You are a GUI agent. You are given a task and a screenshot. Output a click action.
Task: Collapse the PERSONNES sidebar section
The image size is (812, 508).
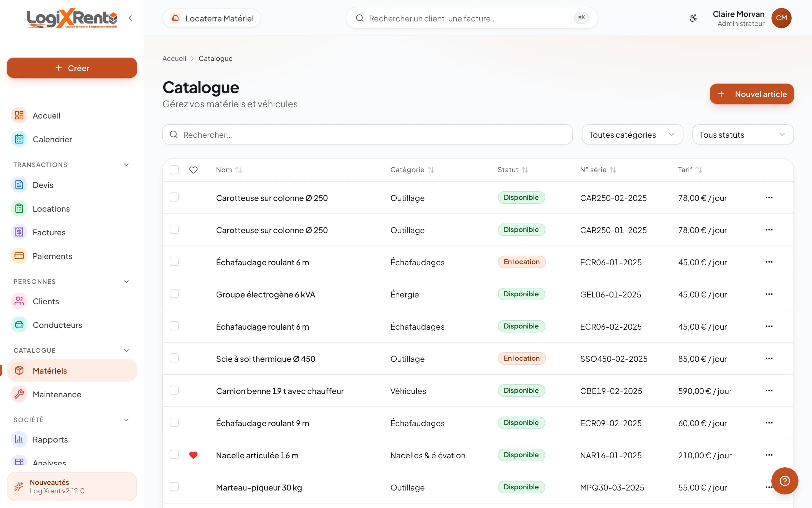pyautogui.click(x=127, y=282)
